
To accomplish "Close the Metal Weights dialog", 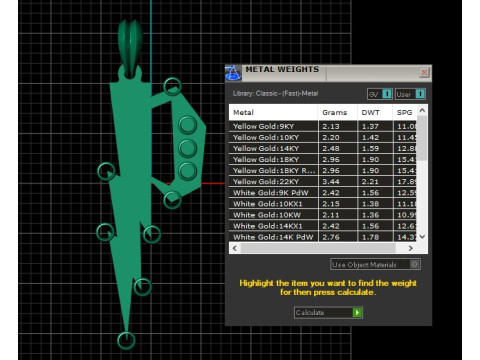I will click(x=424, y=72).
